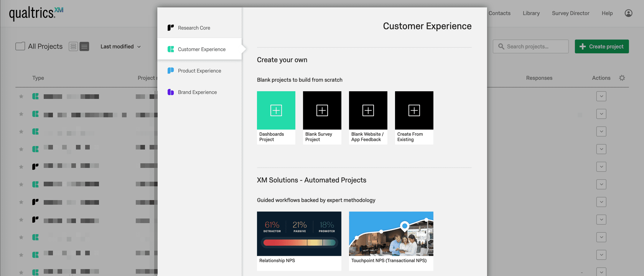Click the Responses column header
644x276 pixels.
click(539, 78)
